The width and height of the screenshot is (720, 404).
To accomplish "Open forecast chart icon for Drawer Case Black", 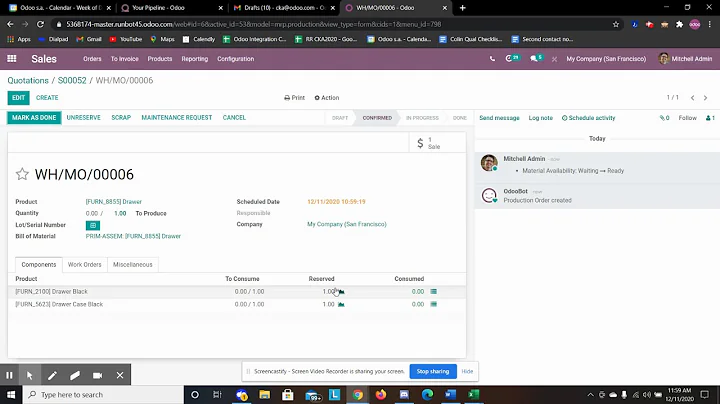I will click(341, 304).
